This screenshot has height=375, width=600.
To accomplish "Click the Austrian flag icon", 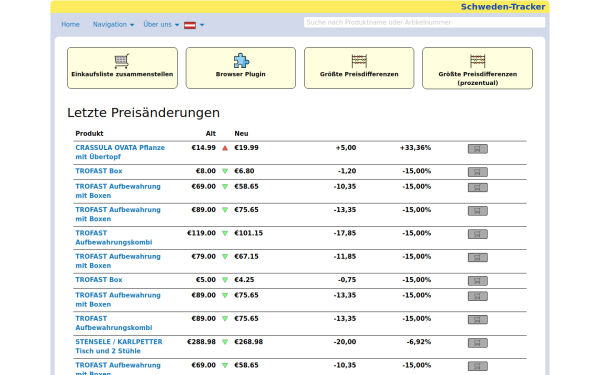I will (190, 25).
